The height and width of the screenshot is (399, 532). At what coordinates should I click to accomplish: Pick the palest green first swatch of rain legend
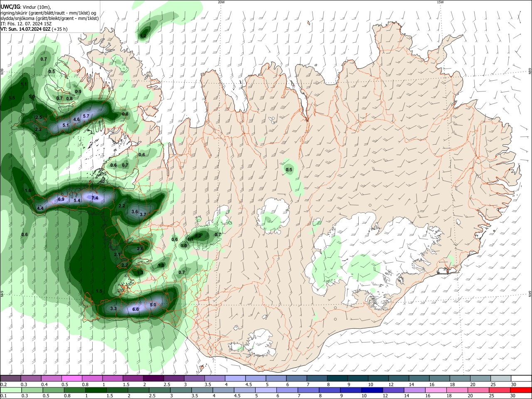(x=11, y=390)
